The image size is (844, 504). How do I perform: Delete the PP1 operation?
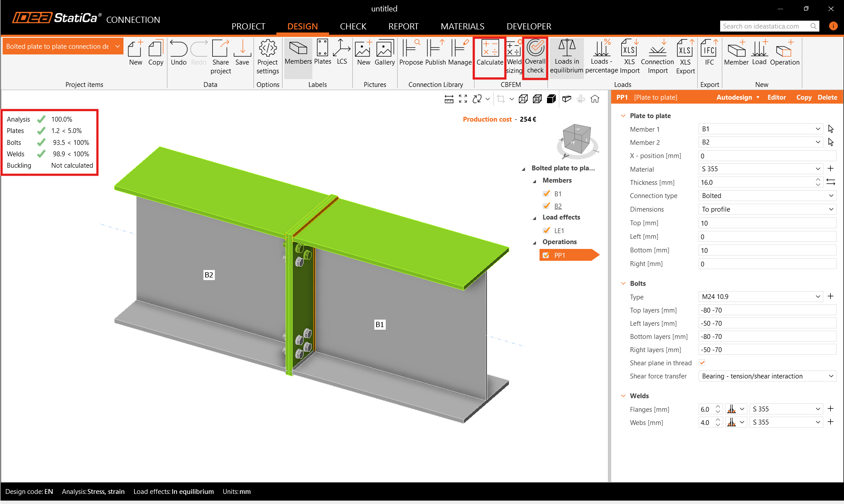(x=827, y=97)
